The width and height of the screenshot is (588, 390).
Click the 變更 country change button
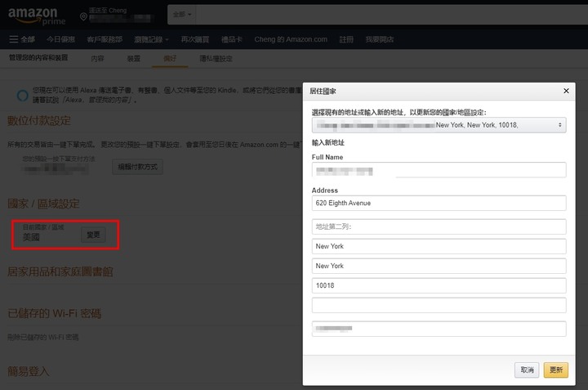coord(93,235)
